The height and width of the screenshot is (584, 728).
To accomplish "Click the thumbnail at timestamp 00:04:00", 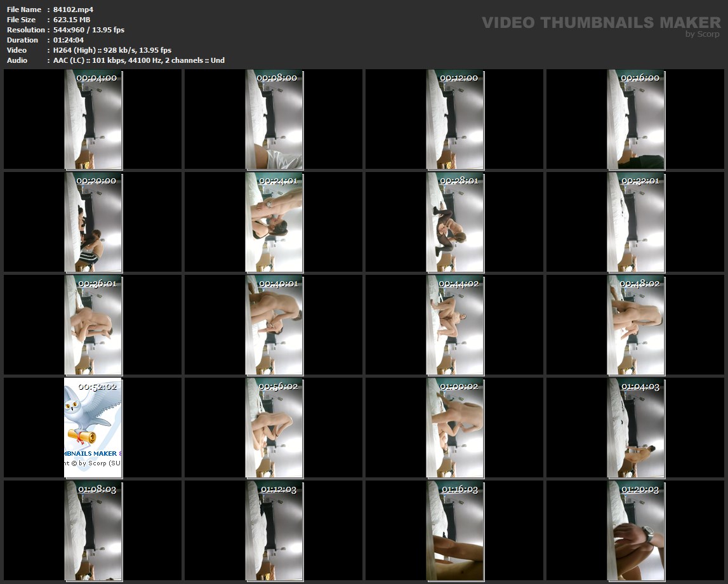I will pos(93,121).
